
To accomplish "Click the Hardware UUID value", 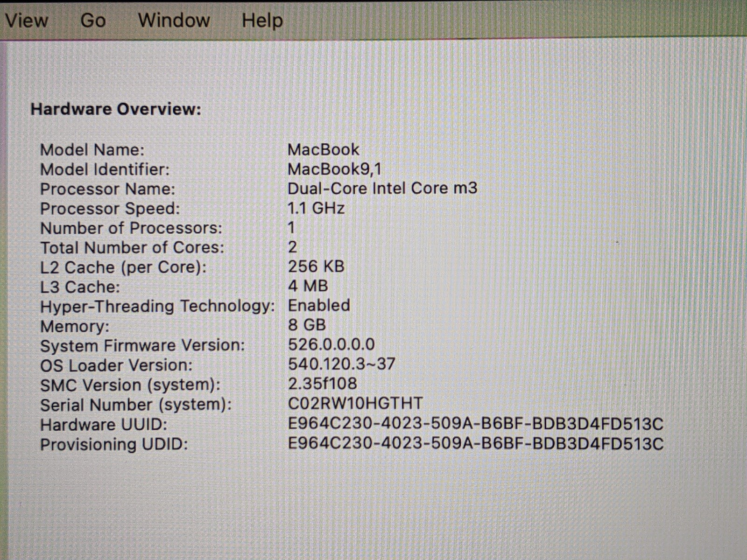I will coord(475,424).
